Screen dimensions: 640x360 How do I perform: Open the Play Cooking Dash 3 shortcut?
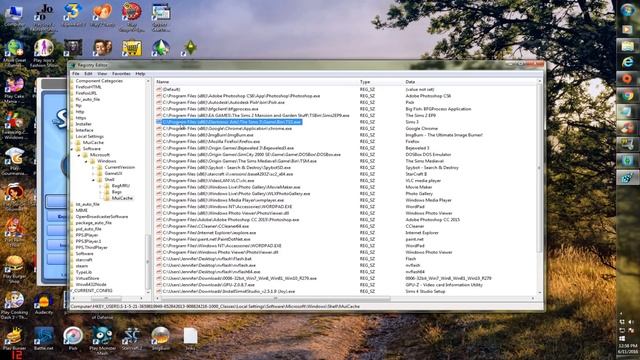click(14, 304)
